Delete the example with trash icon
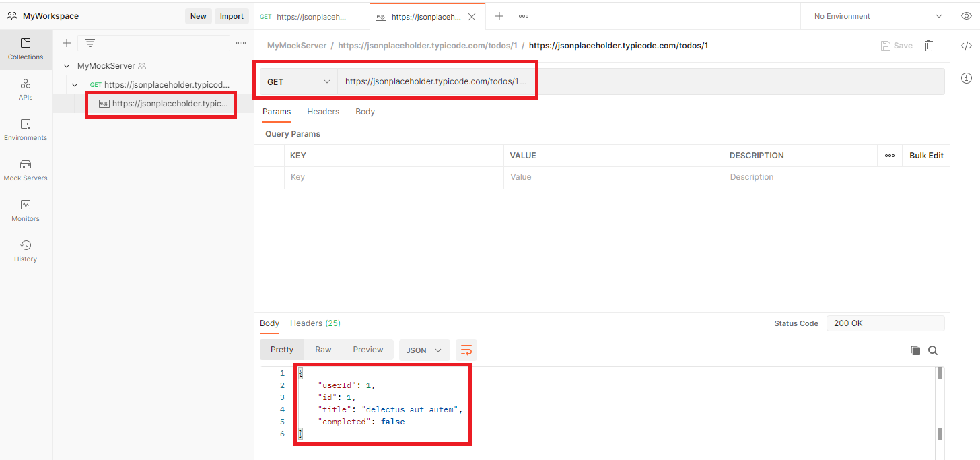 929,46
